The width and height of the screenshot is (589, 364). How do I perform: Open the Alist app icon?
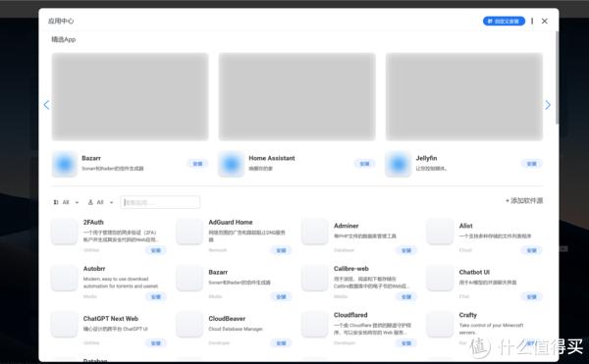pos(440,232)
